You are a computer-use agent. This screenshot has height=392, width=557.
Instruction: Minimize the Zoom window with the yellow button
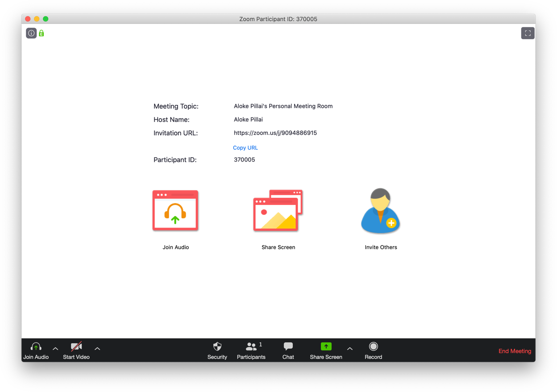(x=37, y=19)
